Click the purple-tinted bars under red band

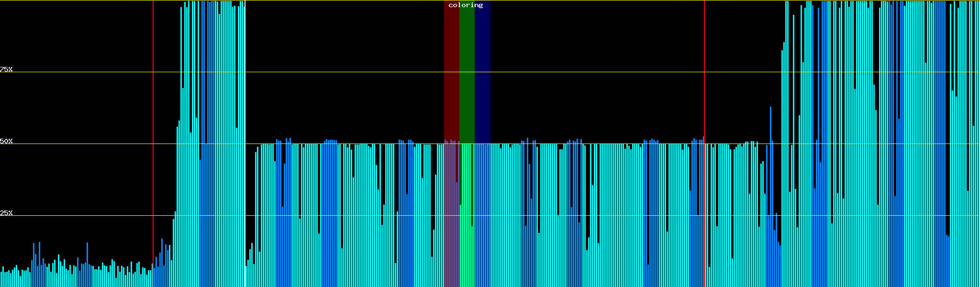coord(451,215)
